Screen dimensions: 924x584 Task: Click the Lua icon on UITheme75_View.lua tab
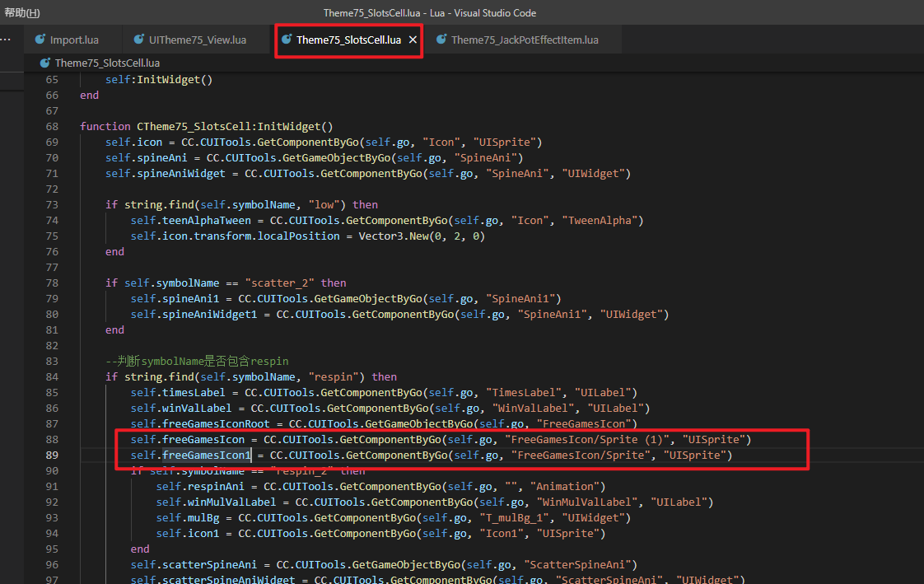coord(139,40)
